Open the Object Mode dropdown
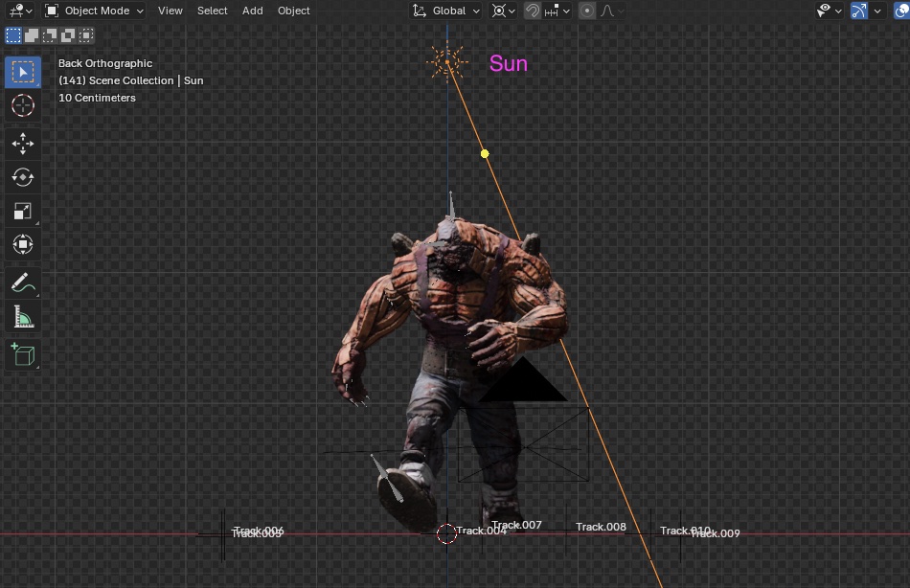Screen dimensions: 910x588 pyautogui.click(x=95, y=11)
